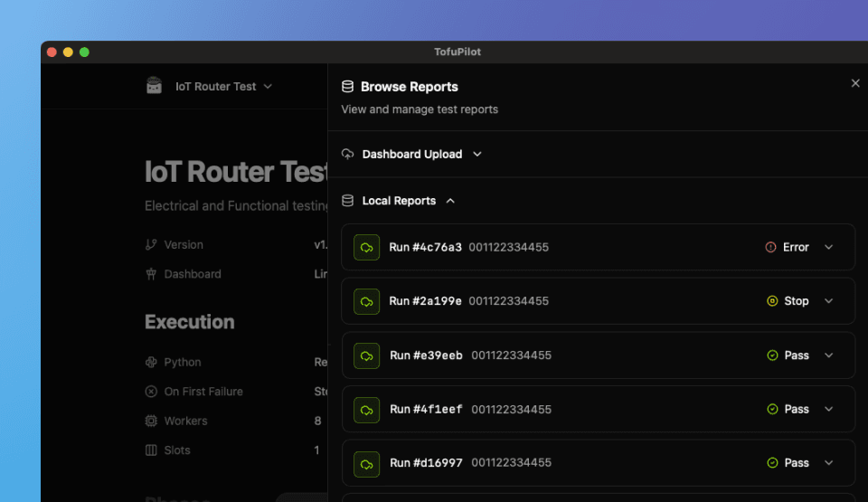Click the Dashboard row in project details

coord(193,274)
